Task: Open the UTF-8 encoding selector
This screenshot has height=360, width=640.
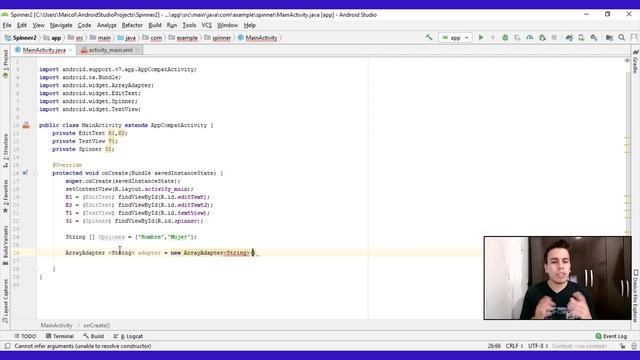Action: coord(538,346)
